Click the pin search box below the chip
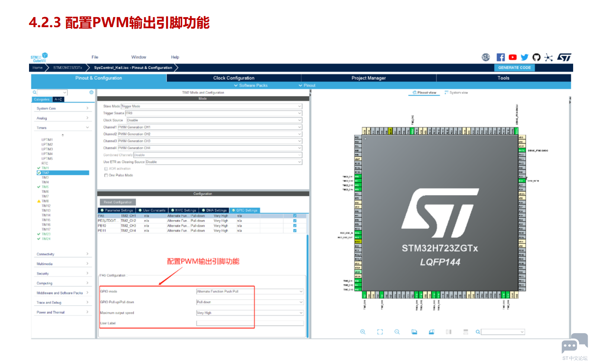 503,332
